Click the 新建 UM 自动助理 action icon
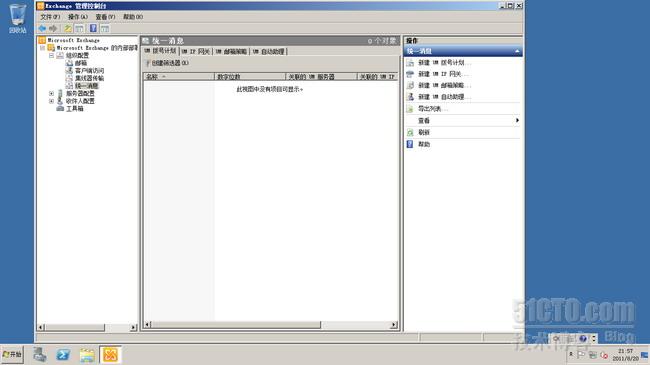Viewport: 650px width, 365px height. [x=410, y=97]
